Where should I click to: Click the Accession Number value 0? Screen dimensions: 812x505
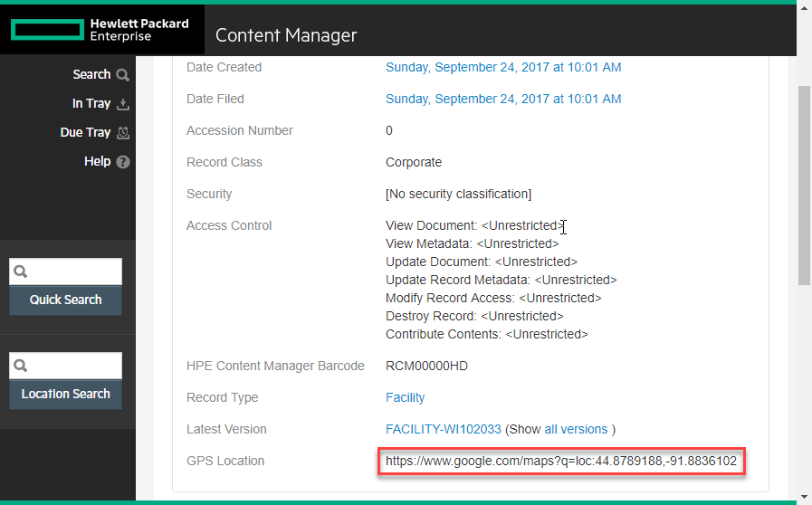pyautogui.click(x=389, y=130)
